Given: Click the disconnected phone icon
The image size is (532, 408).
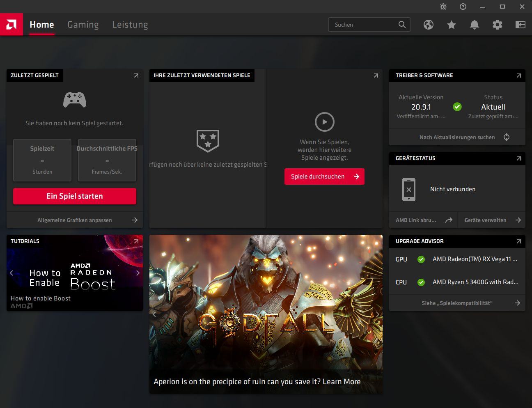Looking at the screenshot, I should (409, 189).
